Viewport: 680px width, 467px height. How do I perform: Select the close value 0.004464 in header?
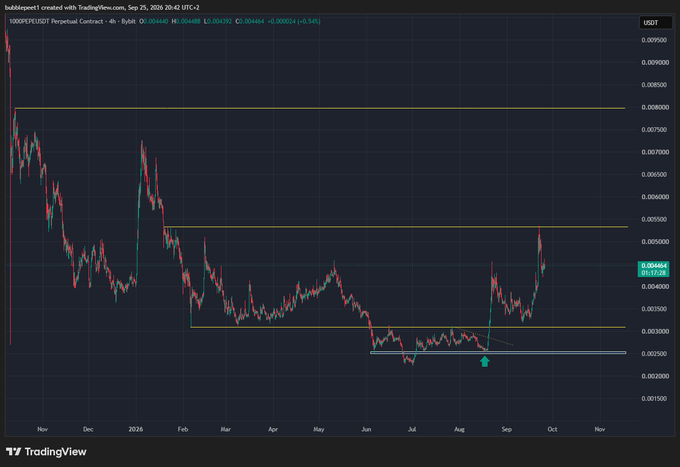click(252, 21)
